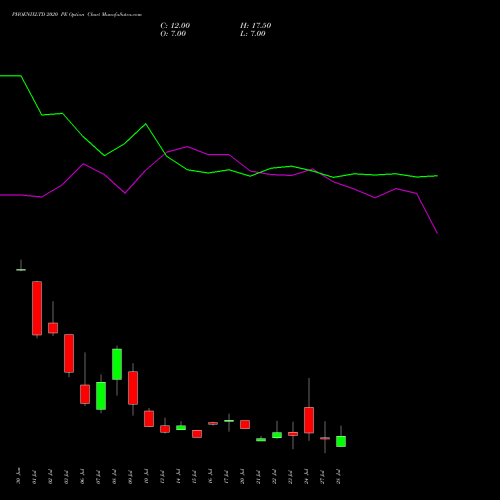Select the red candle above 06 Jul
Image resolution: width=500 pixels, height=500 pixels.
point(85,394)
